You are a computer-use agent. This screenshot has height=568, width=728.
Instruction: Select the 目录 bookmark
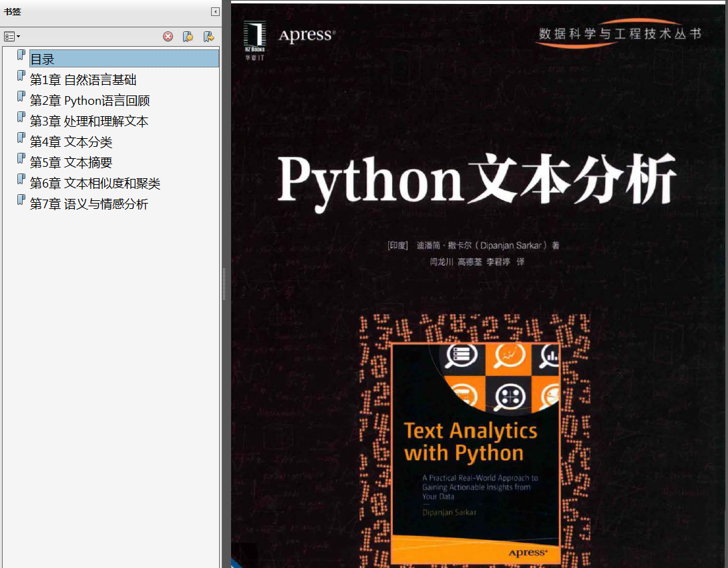tap(124, 59)
